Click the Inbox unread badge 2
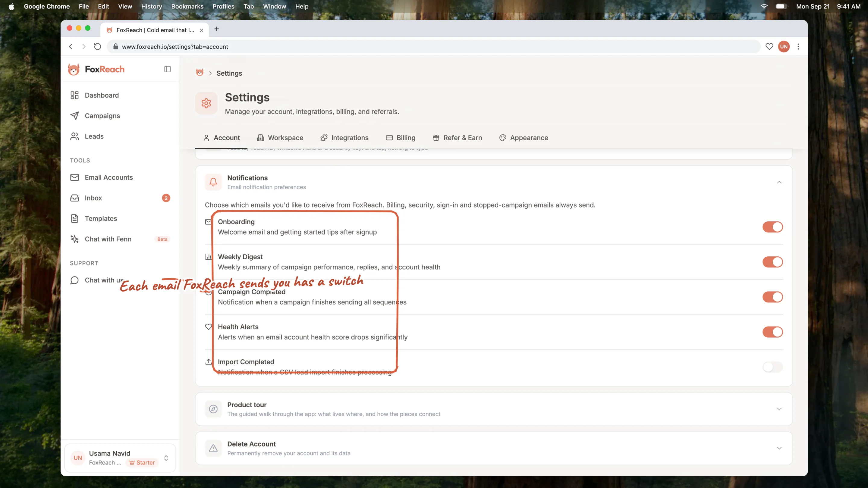The height and width of the screenshot is (488, 868). pyautogui.click(x=166, y=198)
